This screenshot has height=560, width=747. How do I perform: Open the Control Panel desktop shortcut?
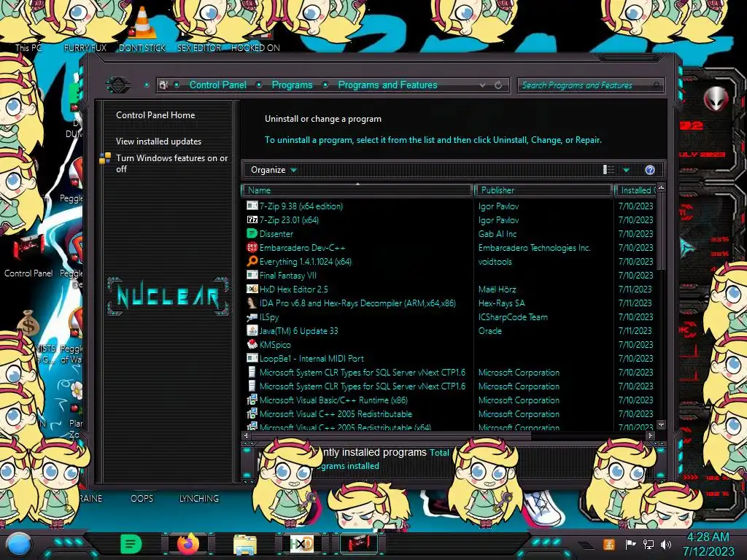28,257
